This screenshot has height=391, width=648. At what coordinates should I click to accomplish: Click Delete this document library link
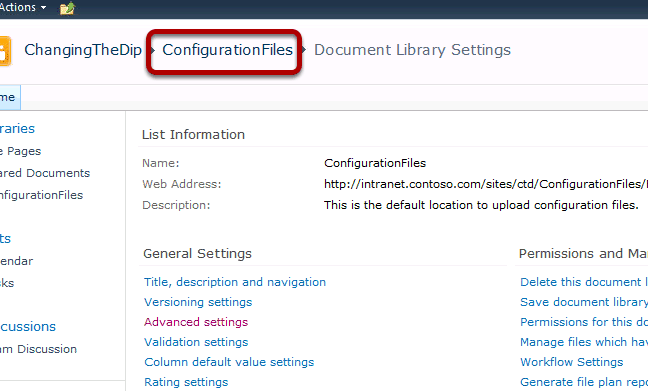(584, 282)
